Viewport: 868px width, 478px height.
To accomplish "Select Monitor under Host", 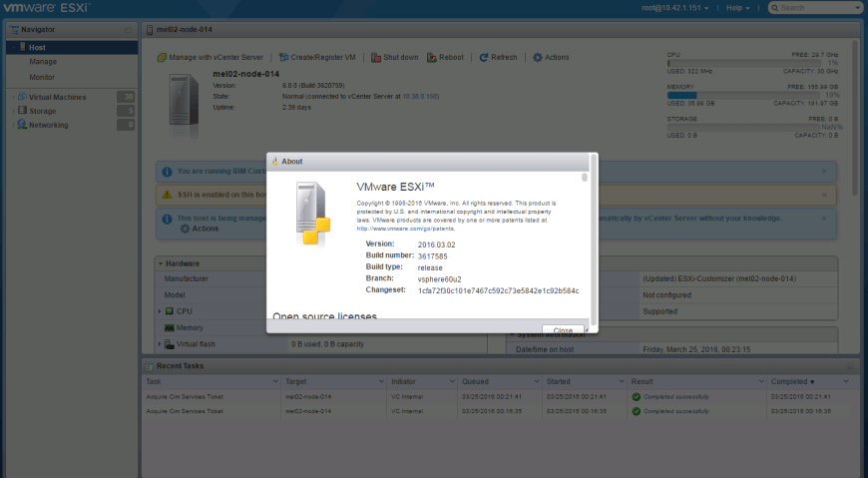I will coord(42,77).
